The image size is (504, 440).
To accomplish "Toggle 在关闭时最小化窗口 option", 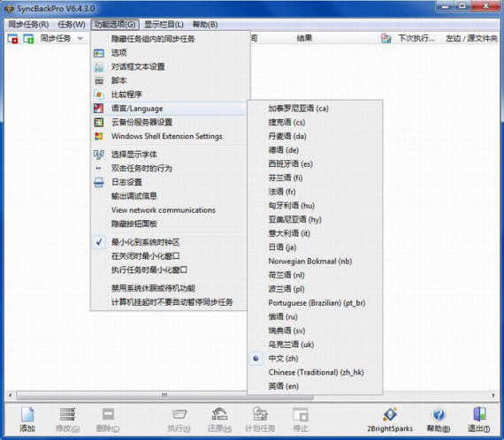I will coord(169,256).
